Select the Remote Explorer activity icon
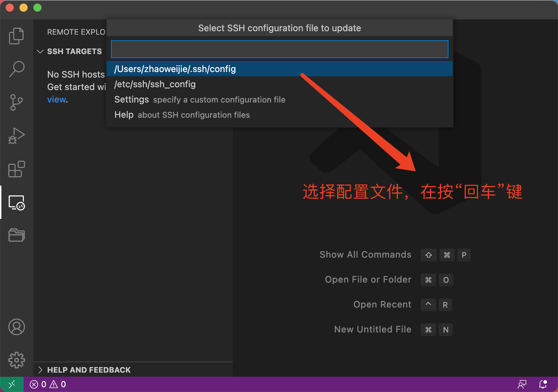 (x=16, y=203)
